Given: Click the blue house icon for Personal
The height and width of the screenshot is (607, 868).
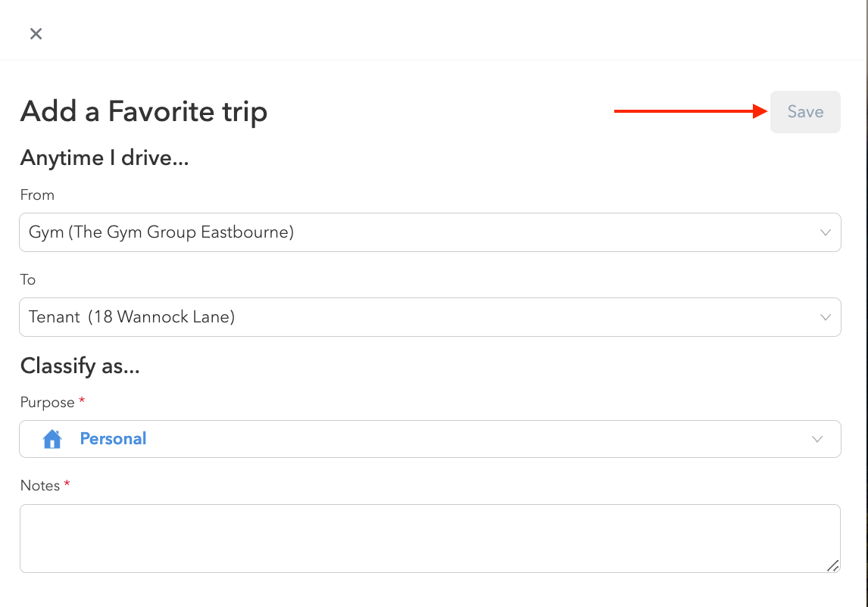Looking at the screenshot, I should 52,439.
